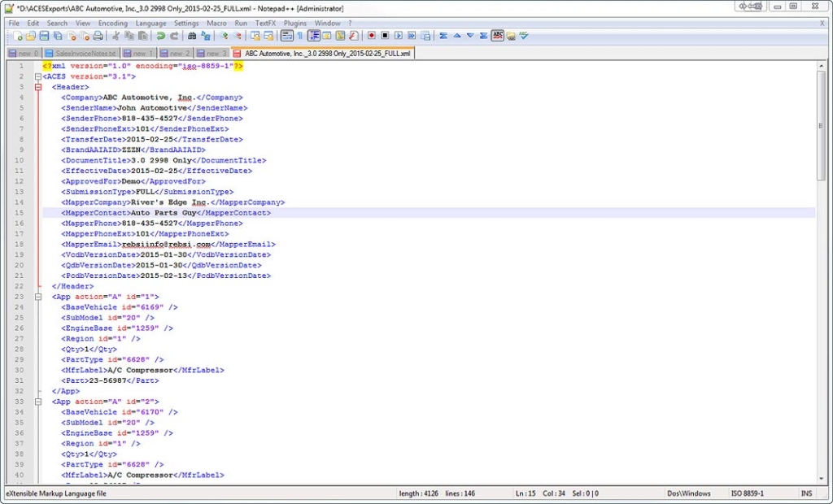Viewport: 833px width, 504px height.
Task: Click the Copy toolbar icon
Action: coord(129,36)
